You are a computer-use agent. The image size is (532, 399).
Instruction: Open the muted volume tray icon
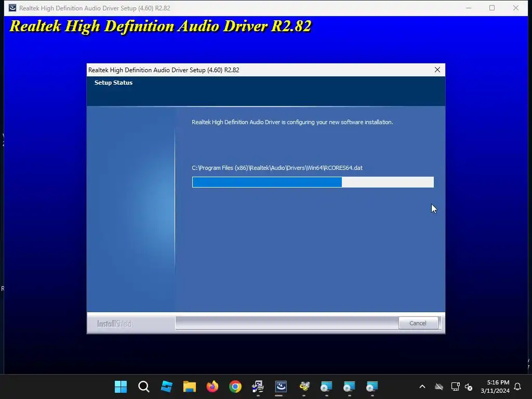(469, 387)
